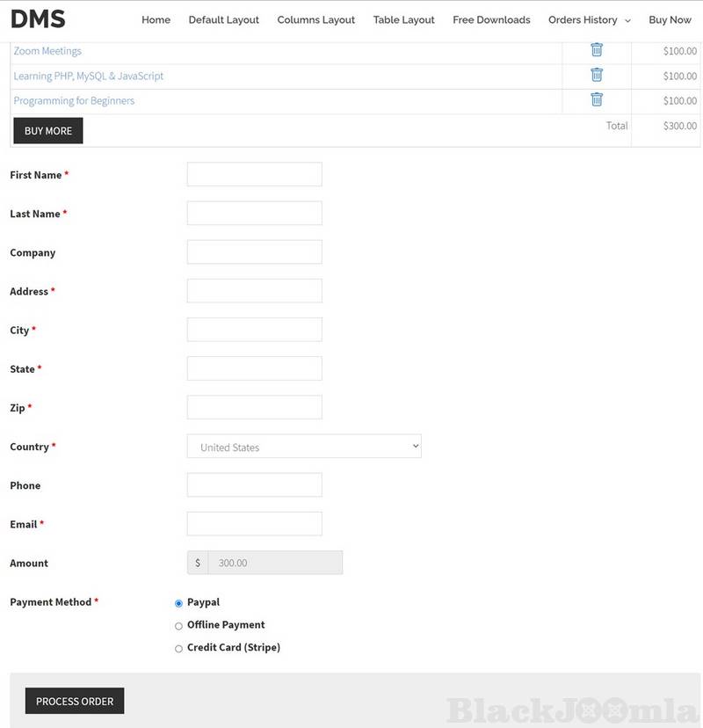The width and height of the screenshot is (703, 728).
Task: Open the Programming for Beginners link
Action: [74, 100]
